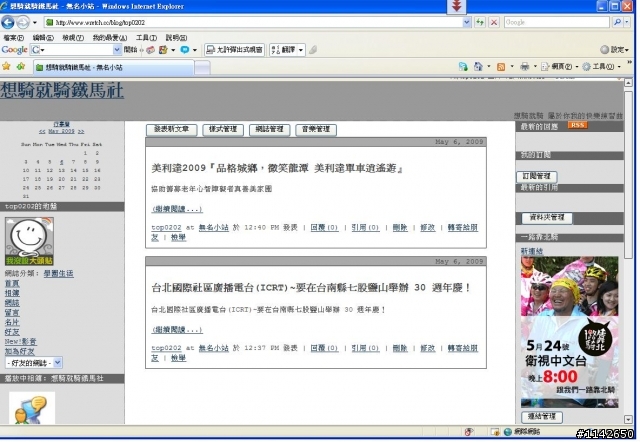Click the Print icon in command bar
640x442 pixels.
point(524,67)
